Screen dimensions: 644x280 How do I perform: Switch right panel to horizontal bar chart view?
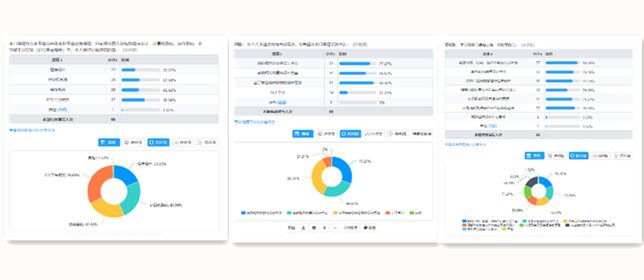pyautogui.click(x=622, y=156)
